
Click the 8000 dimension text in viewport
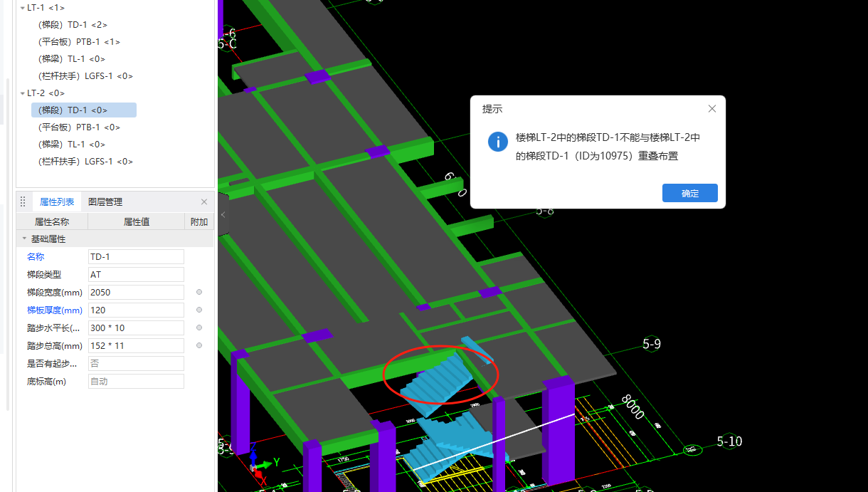click(633, 409)
